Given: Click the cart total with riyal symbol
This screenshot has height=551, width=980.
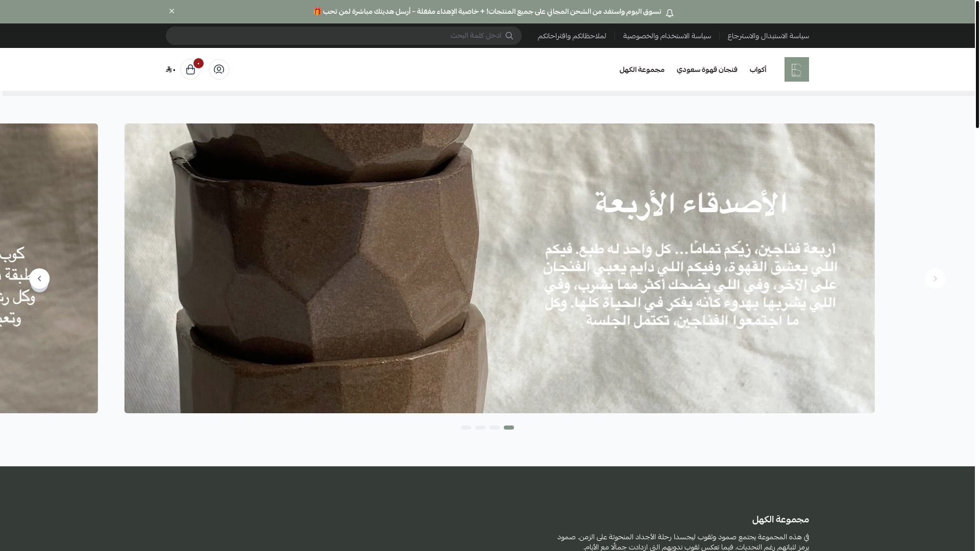Looking at the screenshot, I should [170, 69].
